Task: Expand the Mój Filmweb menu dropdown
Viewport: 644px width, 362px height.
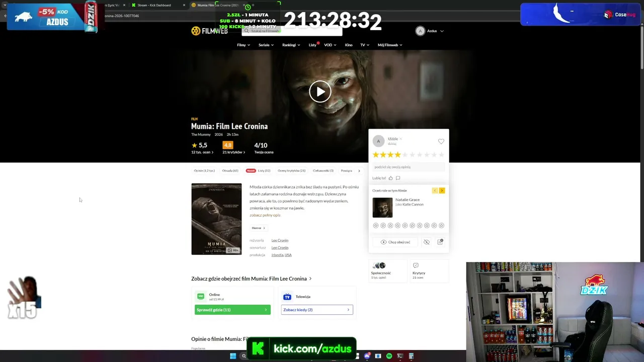Action: [x=390, y=45]
